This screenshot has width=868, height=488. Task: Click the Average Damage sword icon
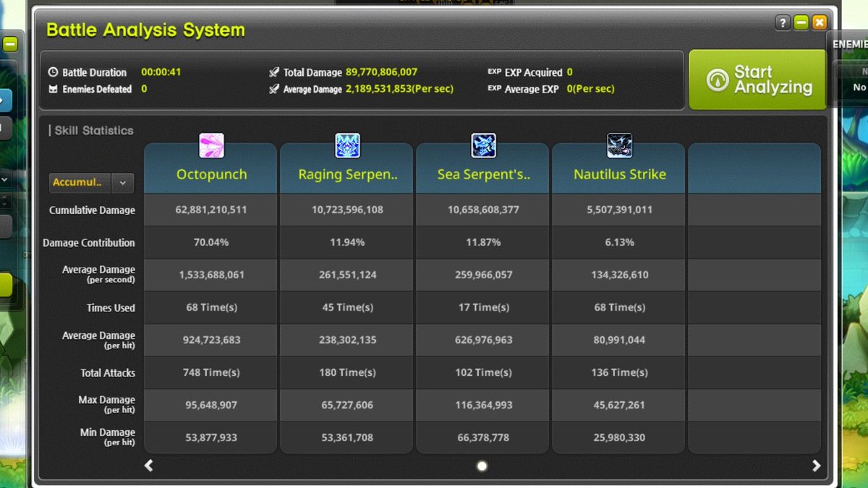coord(273,90)
